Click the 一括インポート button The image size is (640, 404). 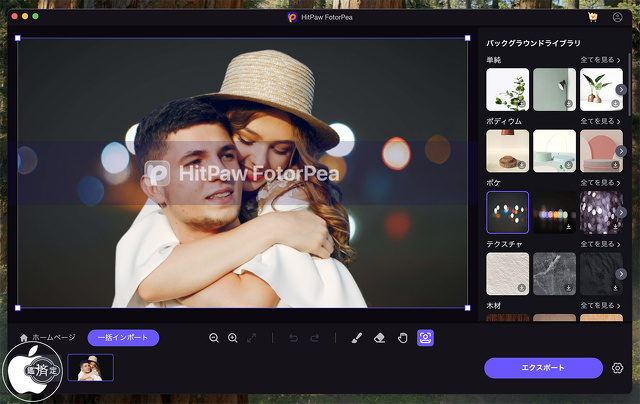point(123,338)
